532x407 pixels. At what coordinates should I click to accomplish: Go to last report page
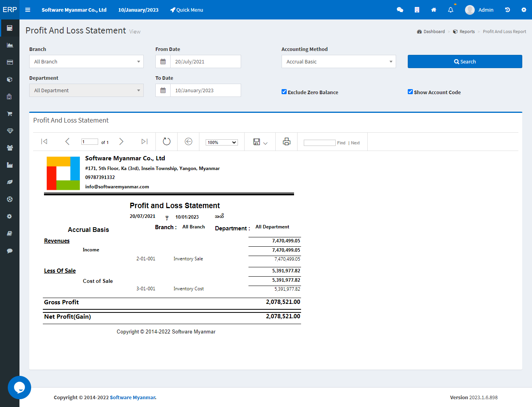[144, 142]
